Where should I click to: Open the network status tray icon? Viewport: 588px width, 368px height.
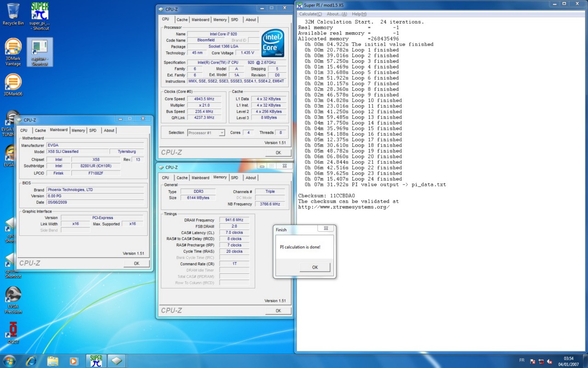coord(541,362)
